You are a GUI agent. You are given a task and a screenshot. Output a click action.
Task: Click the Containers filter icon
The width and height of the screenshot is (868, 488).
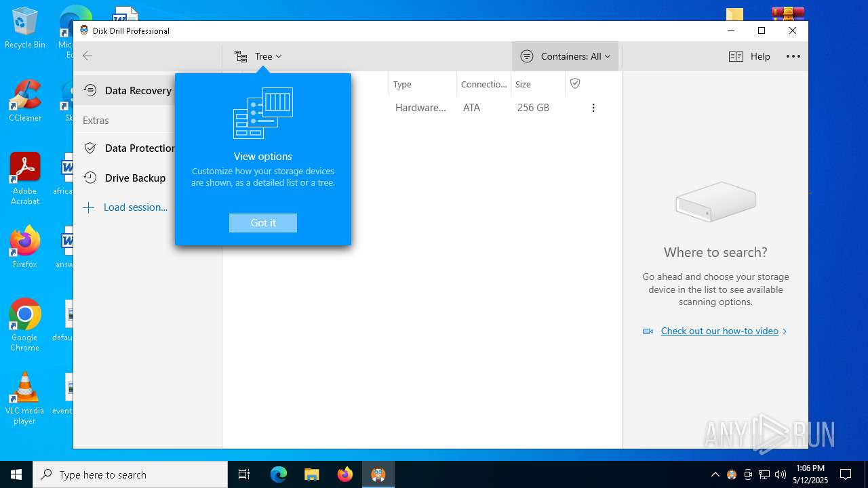pyautogui.click(x=527, y=57)
